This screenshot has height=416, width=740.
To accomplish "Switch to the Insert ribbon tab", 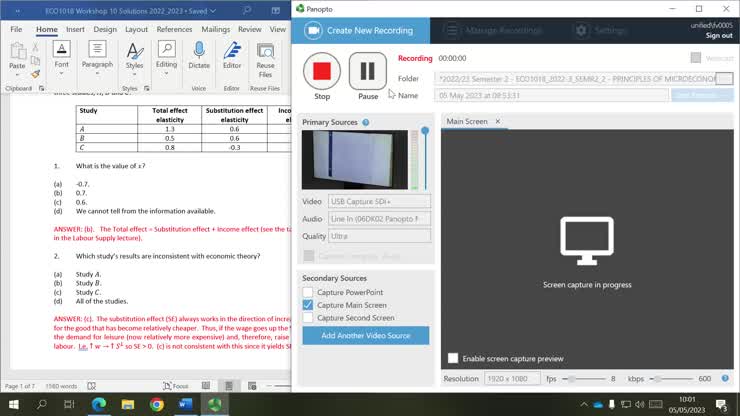I will pos(75,30).
